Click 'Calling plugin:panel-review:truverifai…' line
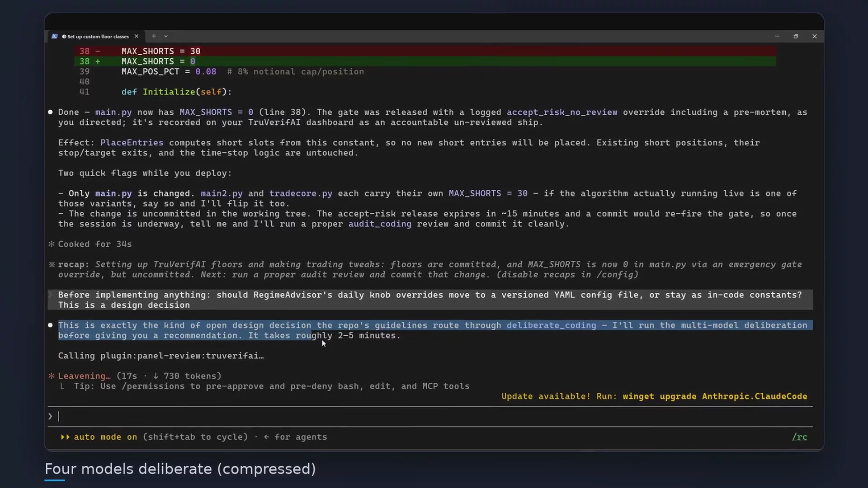The image size is (868, 488). tap(161, 356)
